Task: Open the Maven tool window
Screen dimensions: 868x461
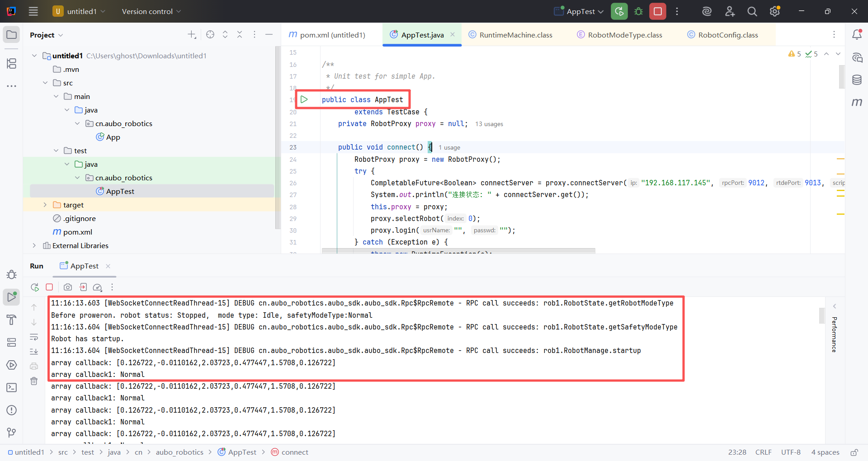Action: (x=857, y=103)
